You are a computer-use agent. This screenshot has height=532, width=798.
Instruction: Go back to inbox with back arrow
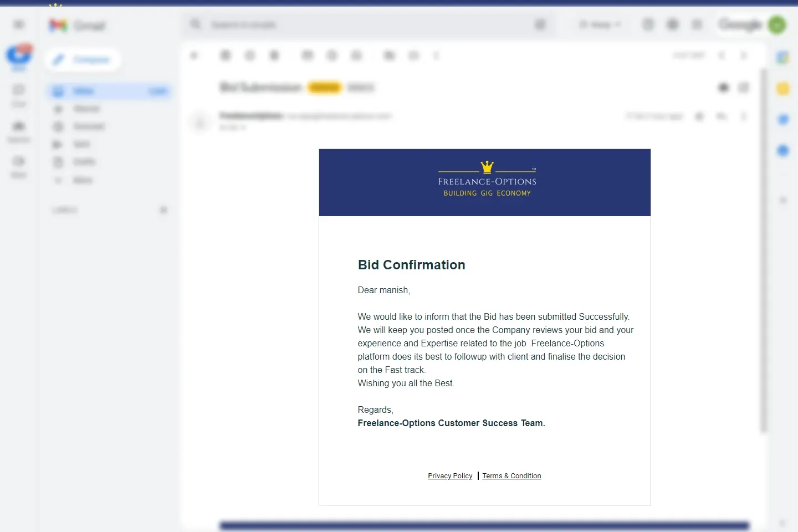coord(194,55)
